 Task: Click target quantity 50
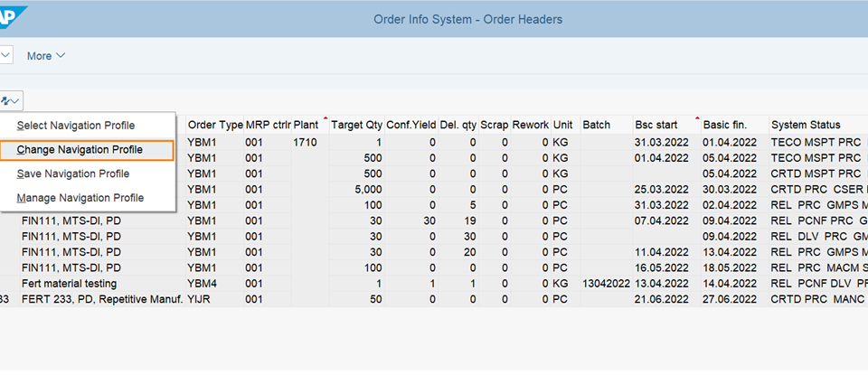[x=375, y=300]
